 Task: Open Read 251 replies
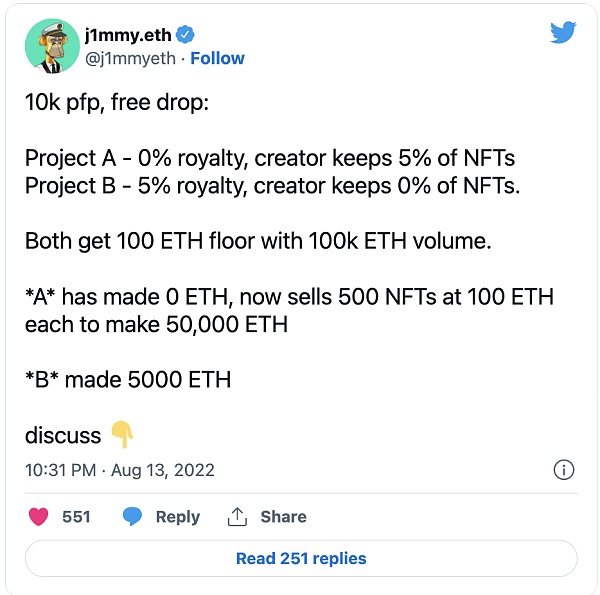tap(301, 558)
